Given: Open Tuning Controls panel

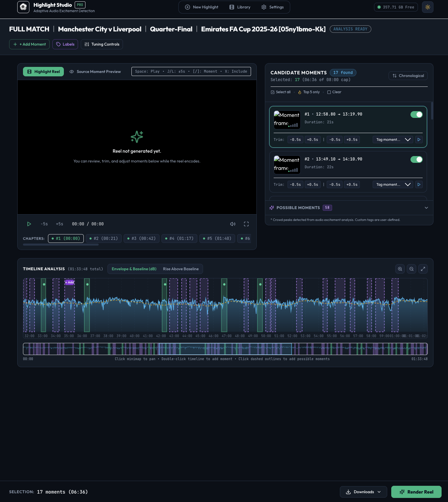Looking at the screenshot, I should tap(102, 44).
